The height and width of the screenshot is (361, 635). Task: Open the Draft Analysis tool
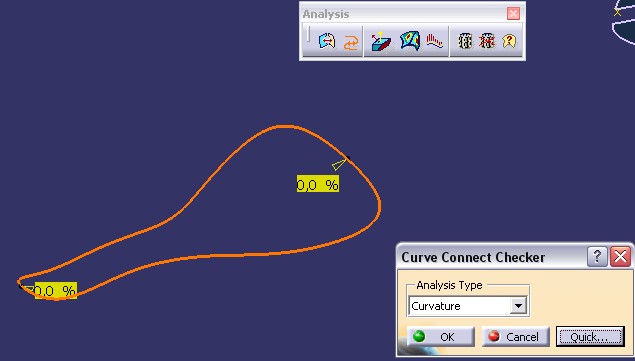click(381, 41)
